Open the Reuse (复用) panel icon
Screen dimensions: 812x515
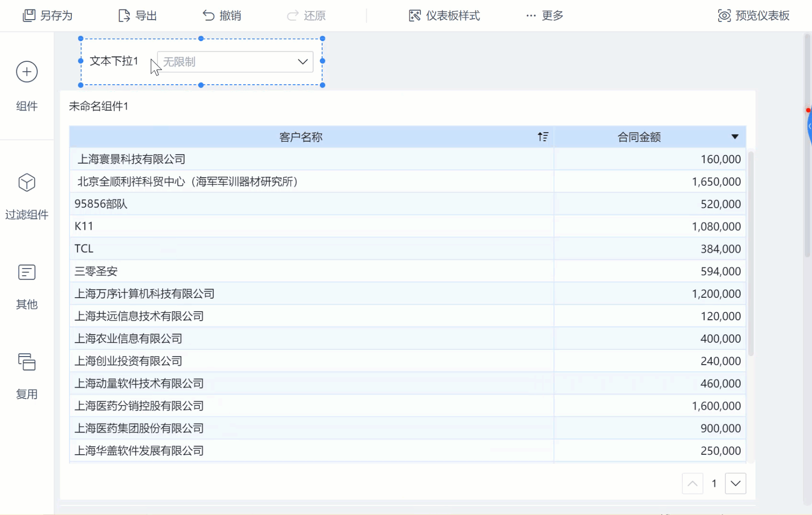[27, 362]
